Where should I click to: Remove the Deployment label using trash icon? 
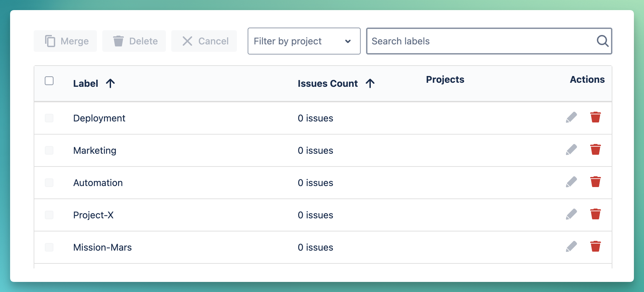[595, 117]
